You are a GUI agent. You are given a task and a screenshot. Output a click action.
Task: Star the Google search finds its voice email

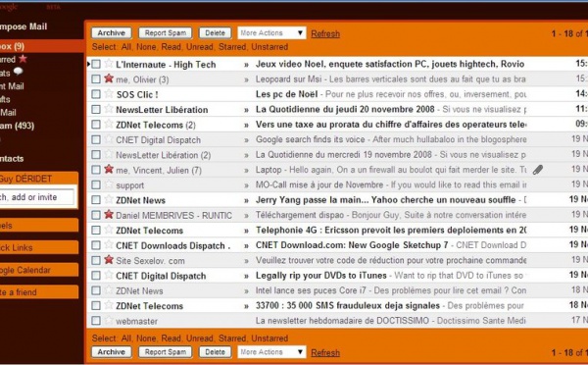click(109, 139)
